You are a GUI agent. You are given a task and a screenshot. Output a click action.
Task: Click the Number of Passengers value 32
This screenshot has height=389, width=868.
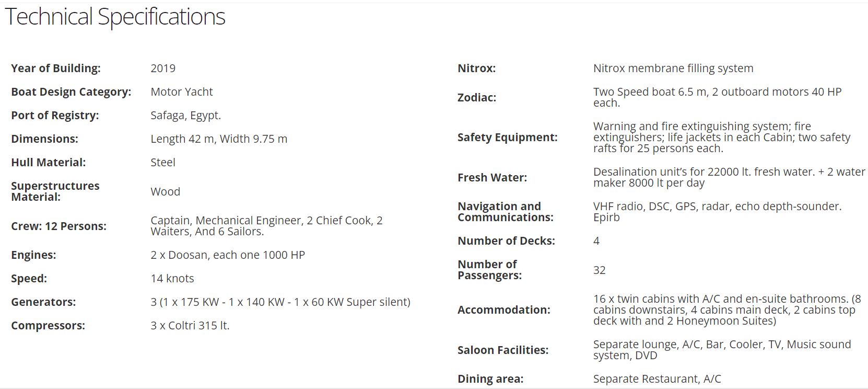tap(600, 270)
